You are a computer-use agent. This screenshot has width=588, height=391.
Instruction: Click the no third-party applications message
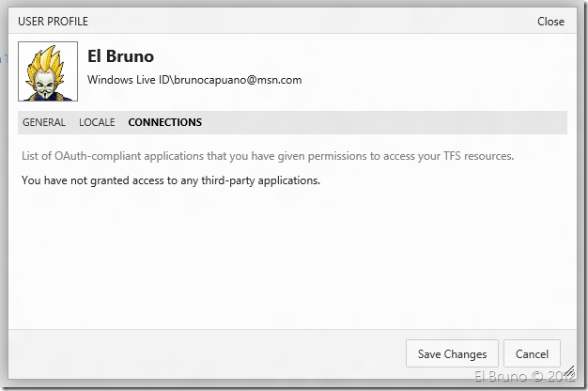tap(170, 180)
